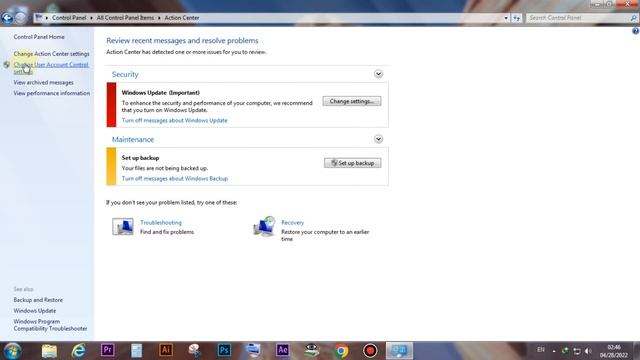Open Adobe After Effects from taskbar

(x=282, y=350)
